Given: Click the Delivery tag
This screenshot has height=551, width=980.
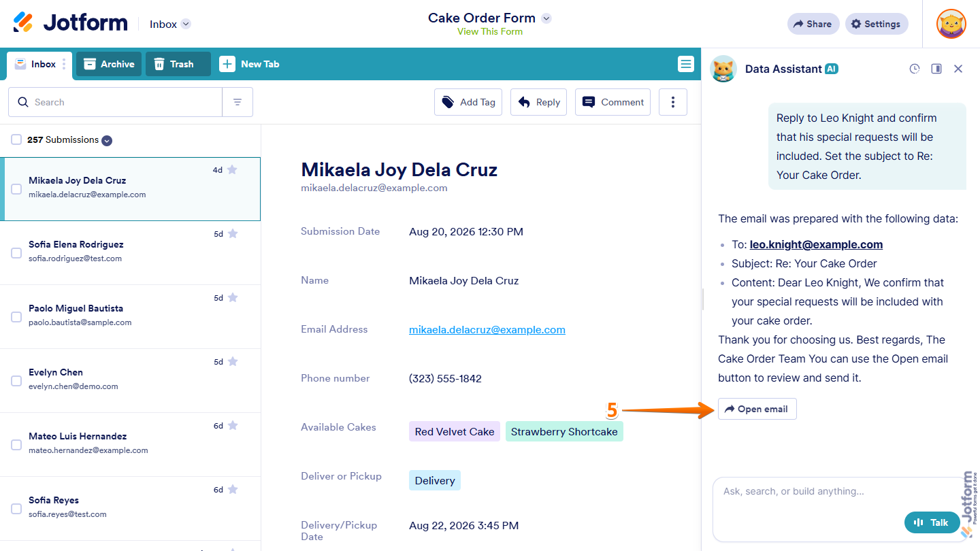Looking at the screenshot, I should coord(435,480).
